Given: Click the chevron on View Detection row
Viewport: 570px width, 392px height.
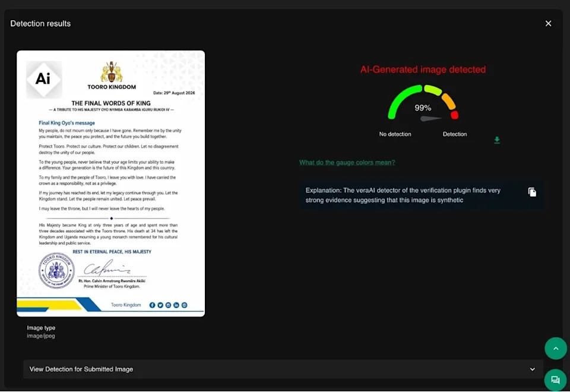Looking at the screenshot, I should [x=532, y=369].
